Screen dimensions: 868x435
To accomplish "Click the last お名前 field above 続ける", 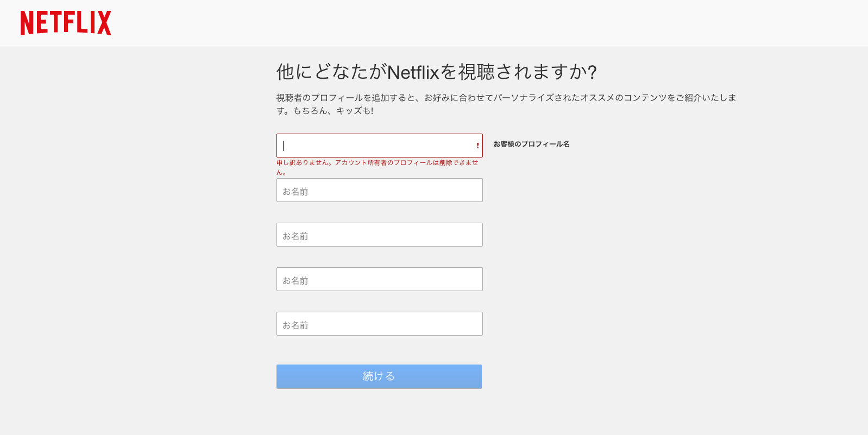I will [379, 324].
